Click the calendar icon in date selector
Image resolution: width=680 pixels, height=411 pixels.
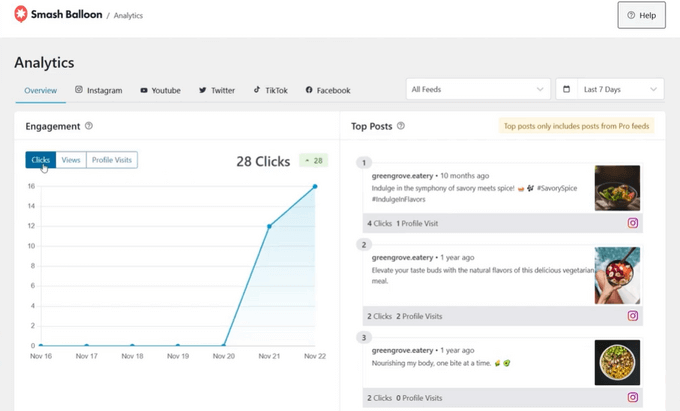click(x=566, y=89)
